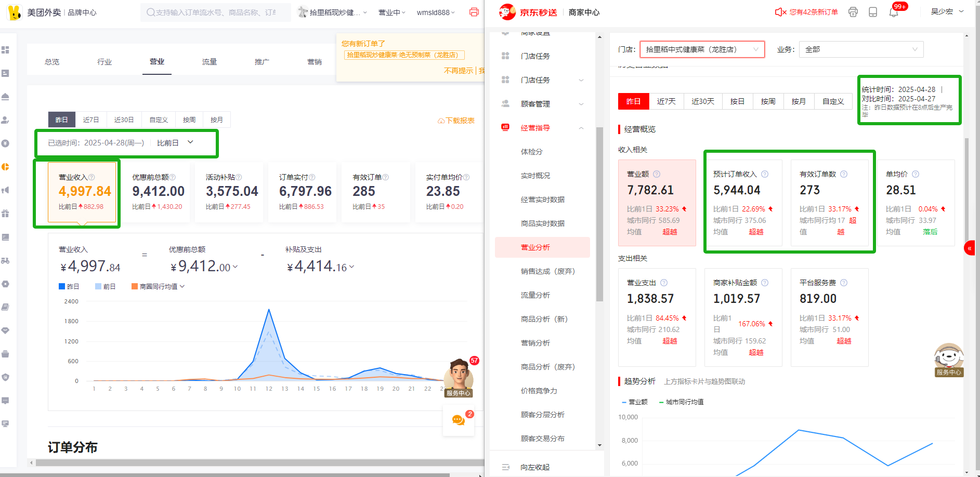Click help icon next to 优惠前总额
This screenshot has width=980, height=477.
[x=173, y=177]
